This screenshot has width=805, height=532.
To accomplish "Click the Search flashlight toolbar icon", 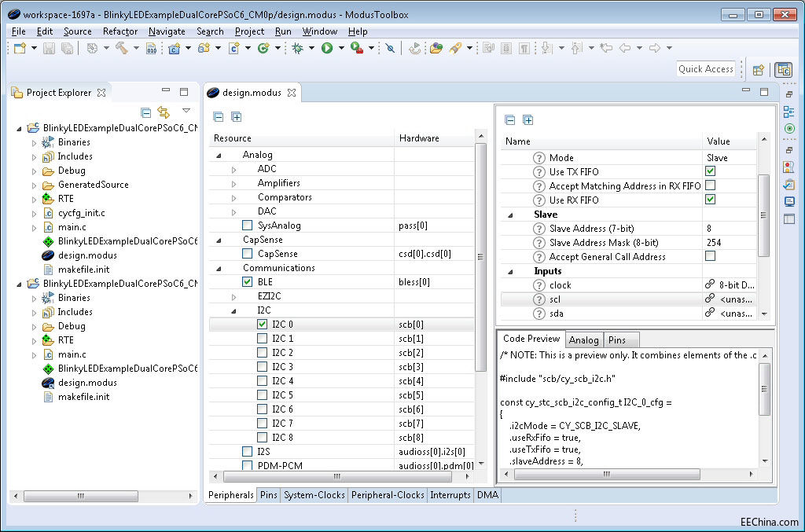I will [x=455, y=48].
